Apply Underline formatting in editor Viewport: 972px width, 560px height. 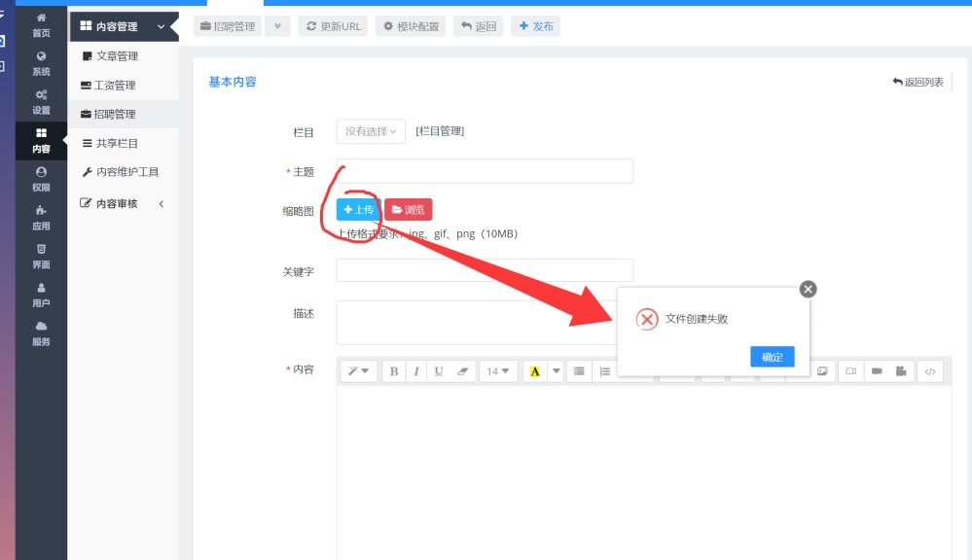[439, 371]
